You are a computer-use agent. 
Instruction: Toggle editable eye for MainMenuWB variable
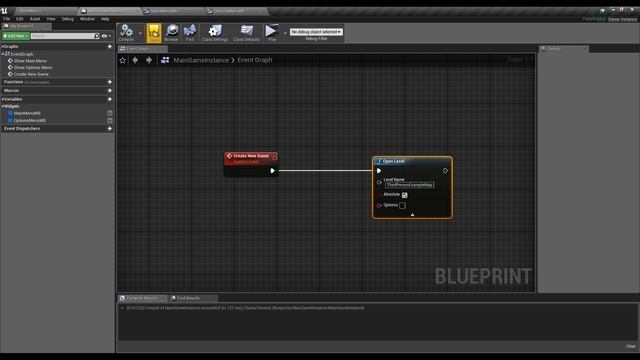(x=110, y=113)
